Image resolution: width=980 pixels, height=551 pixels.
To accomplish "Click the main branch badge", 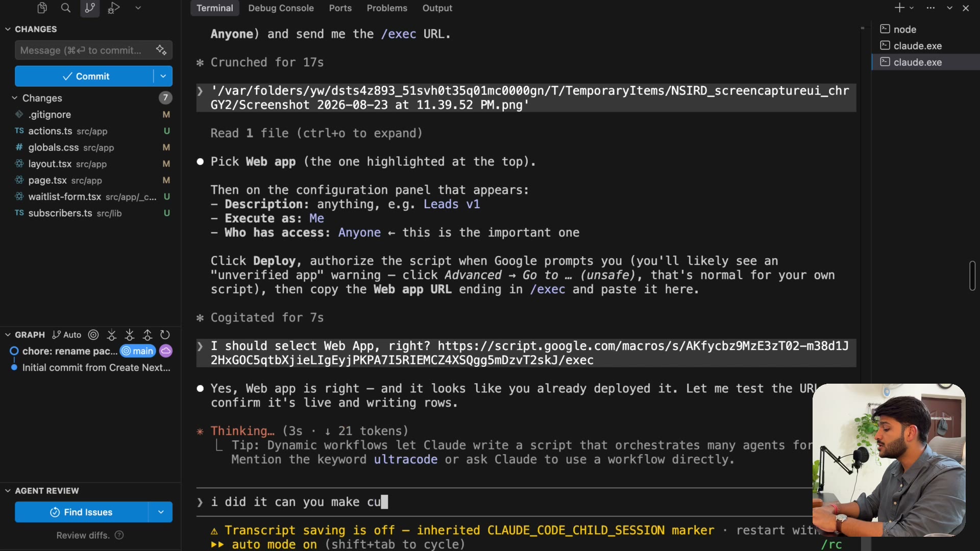I will (x=138, y=351).
